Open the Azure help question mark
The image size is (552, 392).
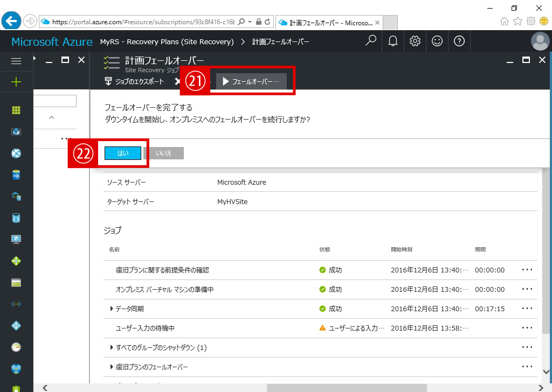tap(459, 41)
